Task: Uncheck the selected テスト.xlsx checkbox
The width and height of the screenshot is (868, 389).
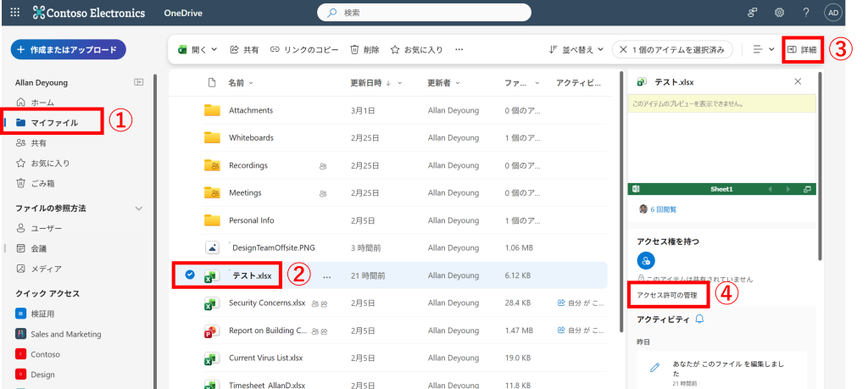Action: pos(190,275)
